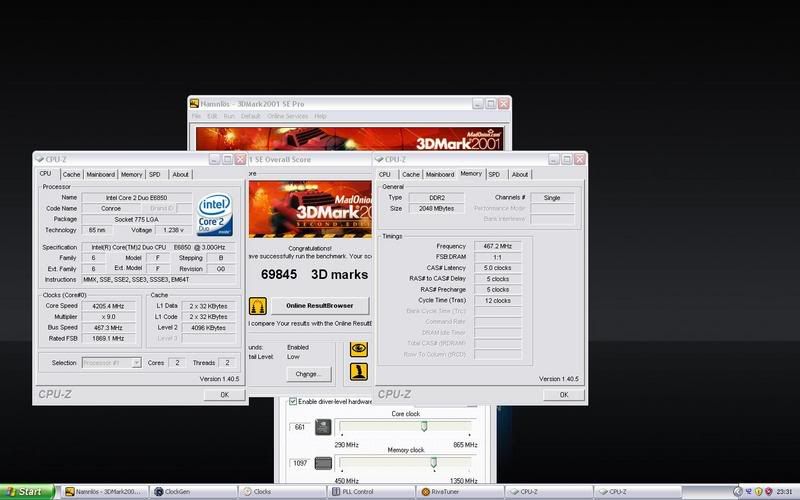800x500 pixels.
Task: Click the right CPU-Z window title icon
Action: pyautogui.click(x=379, y=159)
